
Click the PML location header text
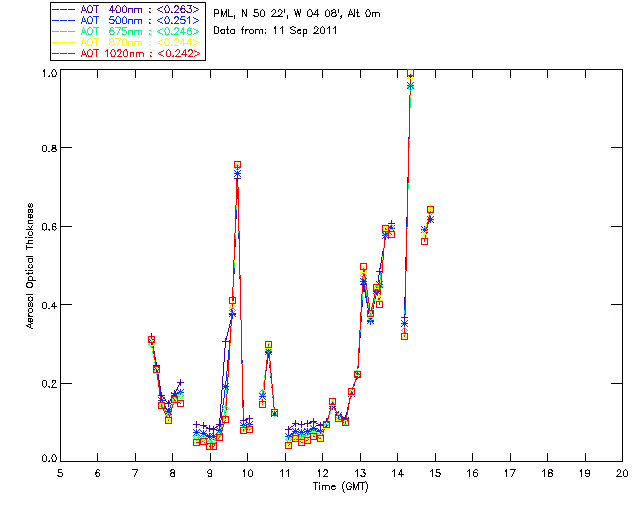coord(297,14)
